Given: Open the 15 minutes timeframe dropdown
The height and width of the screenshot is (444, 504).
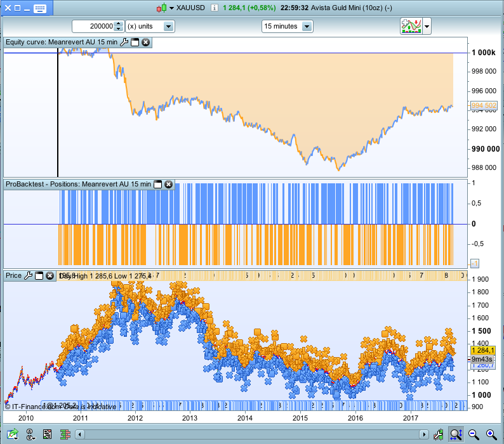Looking at the screenshot, I should tap(307, 27).
